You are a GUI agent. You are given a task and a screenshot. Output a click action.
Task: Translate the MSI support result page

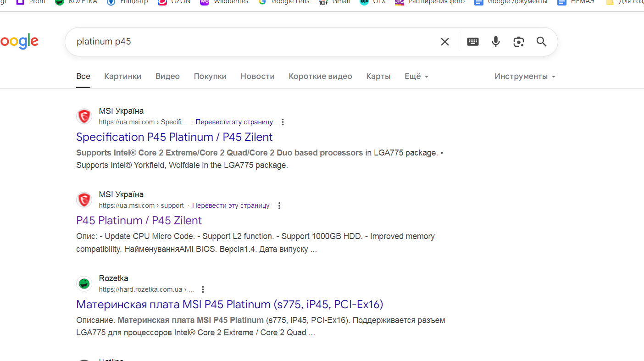click(231, 205)
